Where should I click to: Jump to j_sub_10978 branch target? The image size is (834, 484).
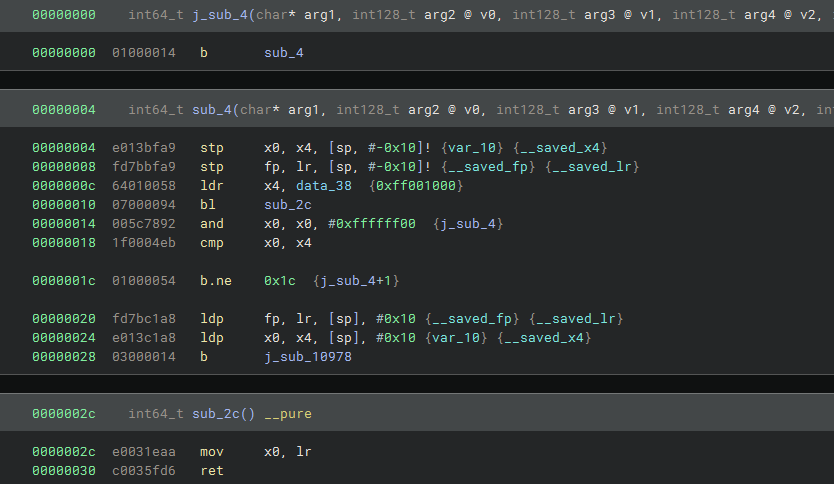pos(307,357)
